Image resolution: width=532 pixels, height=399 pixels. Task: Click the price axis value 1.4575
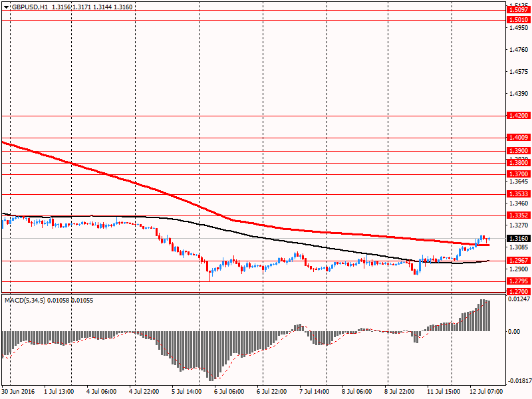click(x=519, y=72)
